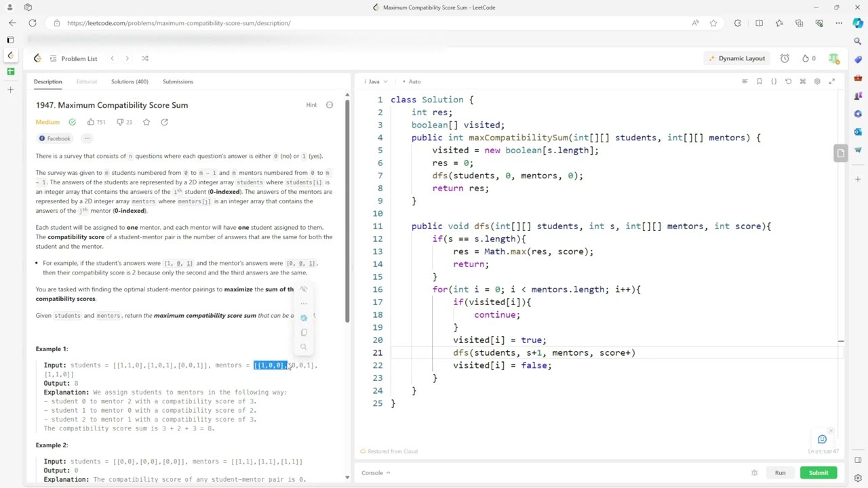868x488 pixels.
Task: Click on code line 21 dfs call
Action: pos(544,352)
